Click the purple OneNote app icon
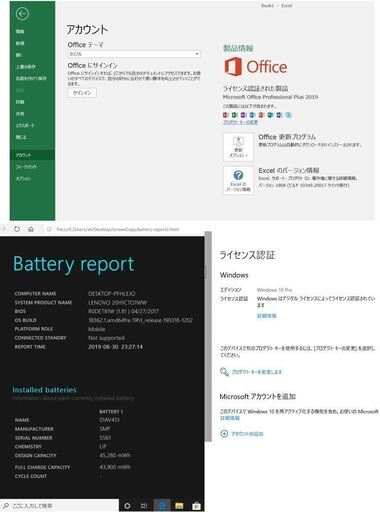The width and height of the screenshot is (380, 512). [x=244, y=115]
